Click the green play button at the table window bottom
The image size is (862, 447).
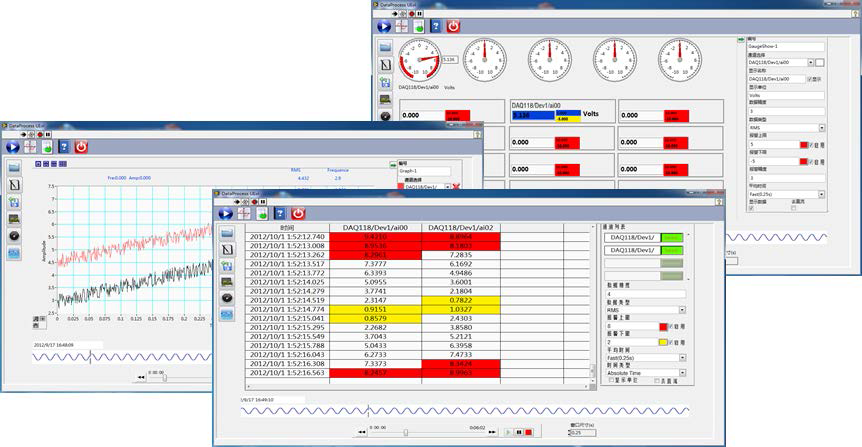(x=509, y=433)
